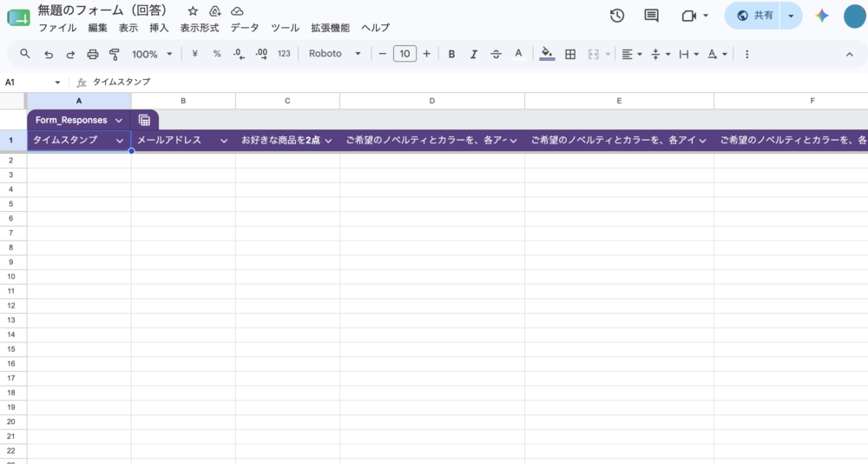Screen dimensions: 868x464
Task: Rename the title 無題のフォーム（回答）
Action: click(x=102, y=10)
